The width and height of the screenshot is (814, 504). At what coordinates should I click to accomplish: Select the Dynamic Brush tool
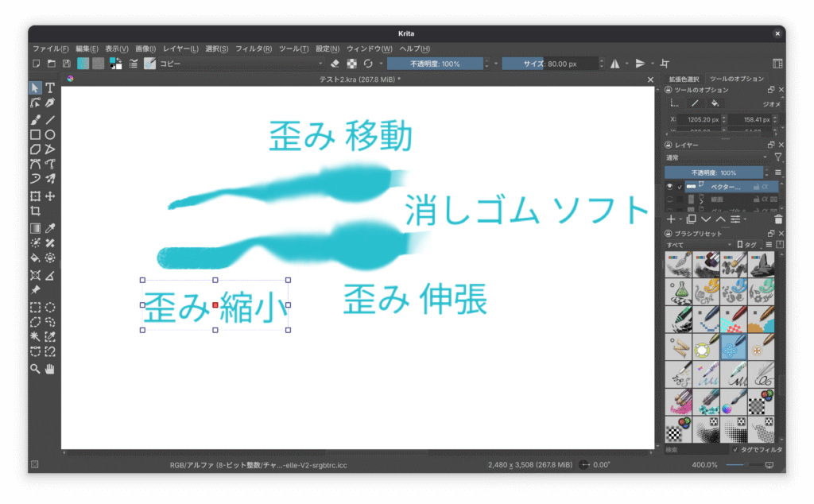click(x=35, y=179)
